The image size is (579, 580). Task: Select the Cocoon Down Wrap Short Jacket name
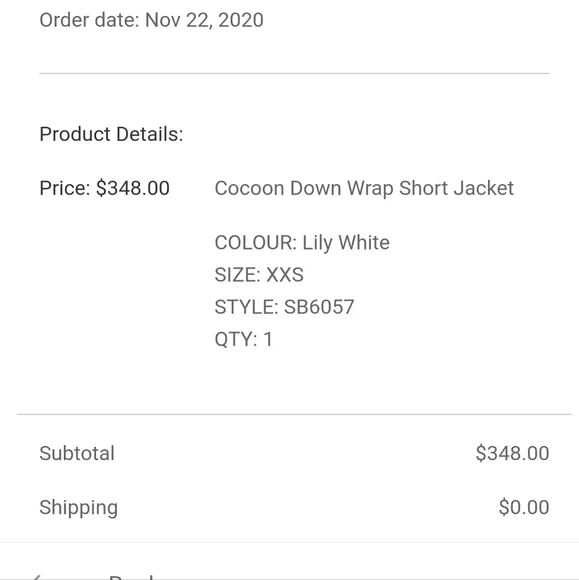pos(364,189)
